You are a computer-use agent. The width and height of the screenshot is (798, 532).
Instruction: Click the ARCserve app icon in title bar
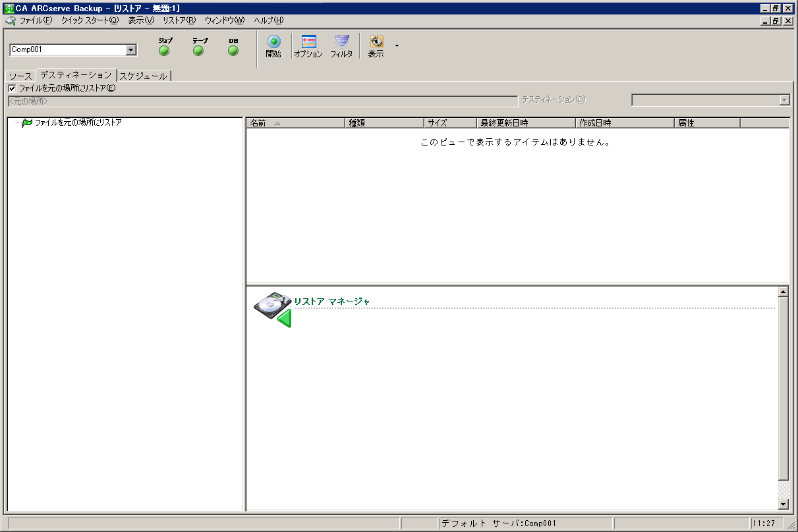pos(9,8)
